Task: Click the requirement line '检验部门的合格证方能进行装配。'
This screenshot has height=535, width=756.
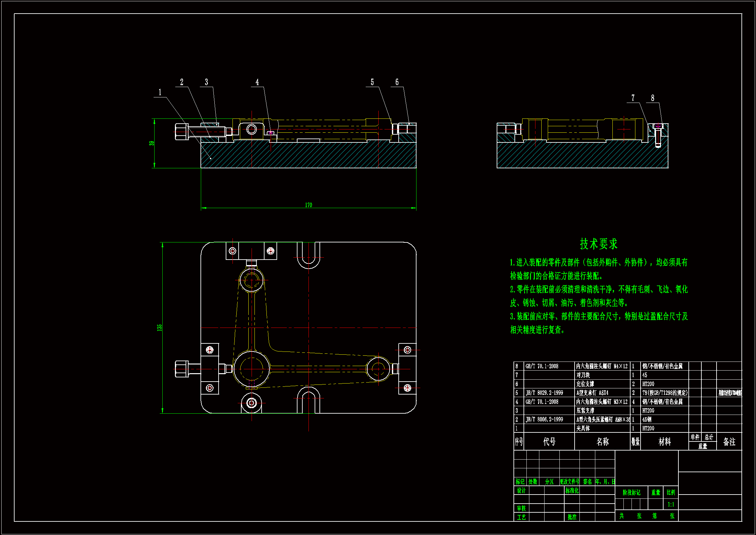Action: [556, 276]
